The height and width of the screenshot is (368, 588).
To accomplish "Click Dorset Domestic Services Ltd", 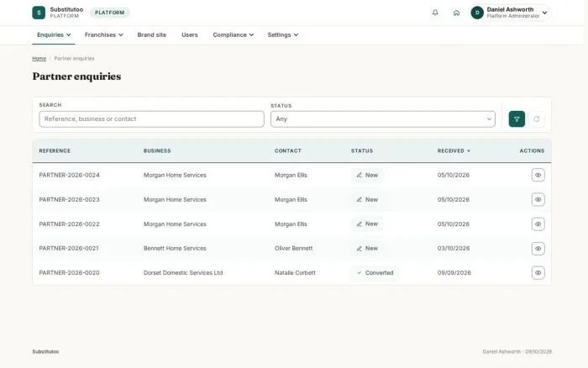I will (x=183, y=273).
